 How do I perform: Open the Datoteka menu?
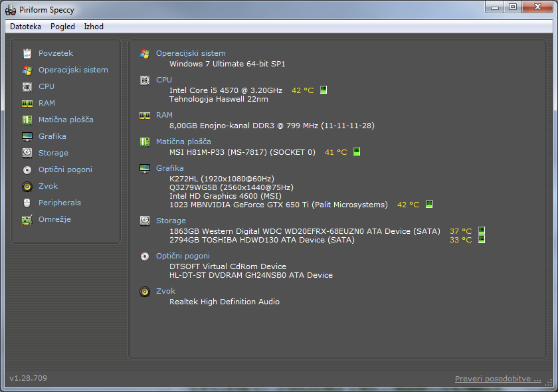[25, 27]
